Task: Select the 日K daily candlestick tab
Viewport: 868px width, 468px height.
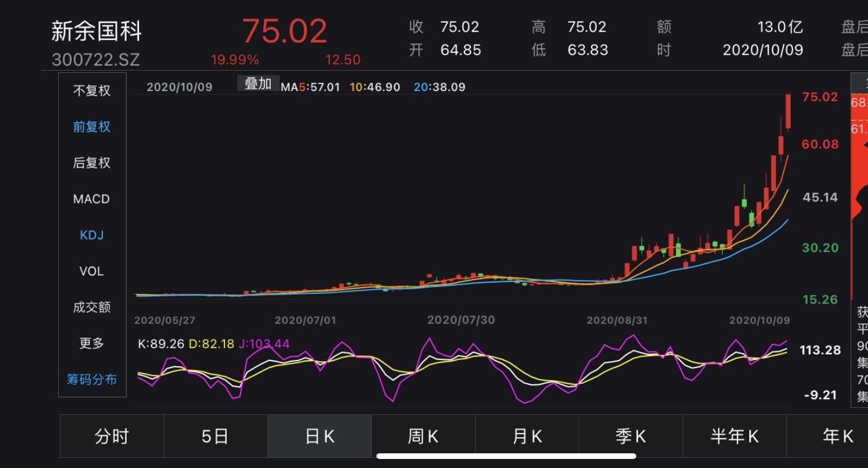Action: [319, 436]
